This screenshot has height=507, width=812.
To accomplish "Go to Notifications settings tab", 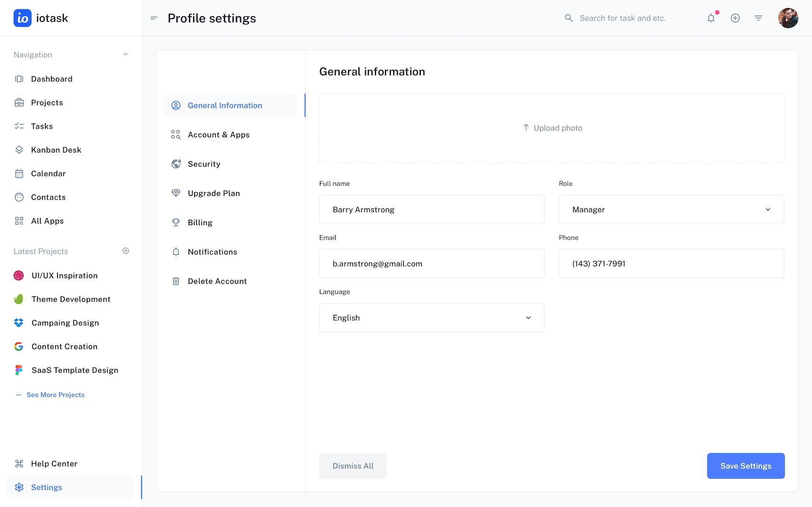I will click(212, 252).
